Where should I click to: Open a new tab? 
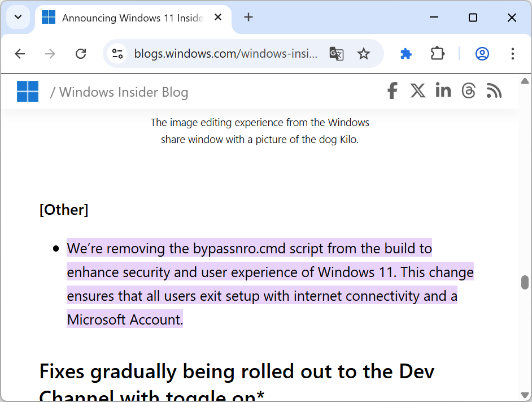click(x=248, y=18)
